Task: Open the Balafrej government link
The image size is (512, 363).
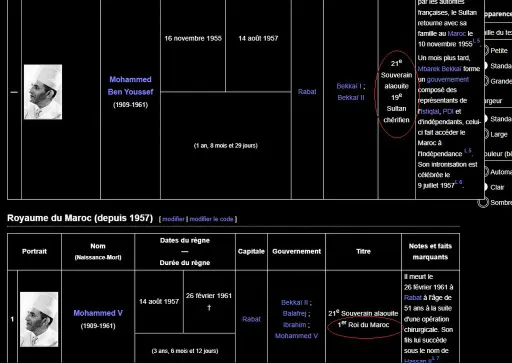Action: tap(294, 314)
